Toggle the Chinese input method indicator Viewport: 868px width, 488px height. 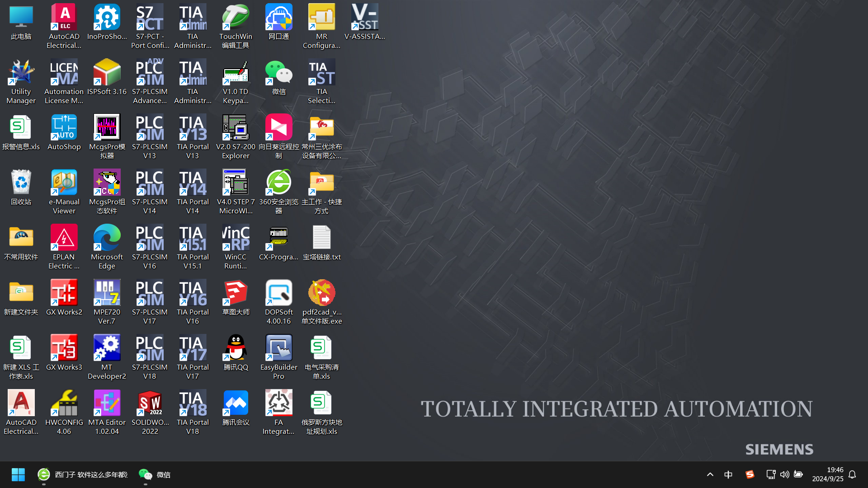click(x=728, y=474)
